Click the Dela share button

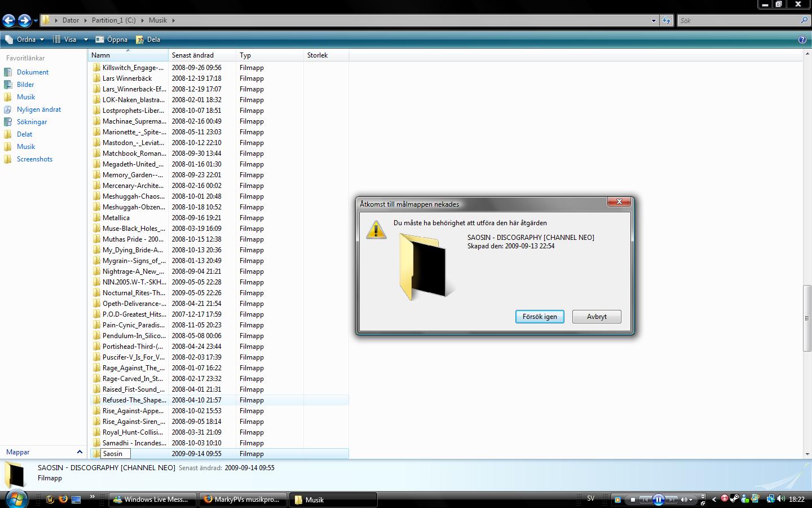coord(148,40)
